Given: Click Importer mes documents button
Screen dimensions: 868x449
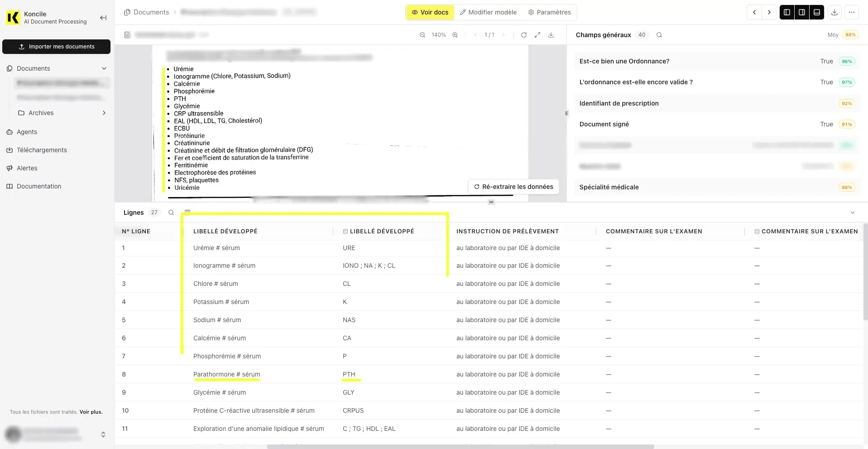Looking at the screenshot, I should point(56,47).
